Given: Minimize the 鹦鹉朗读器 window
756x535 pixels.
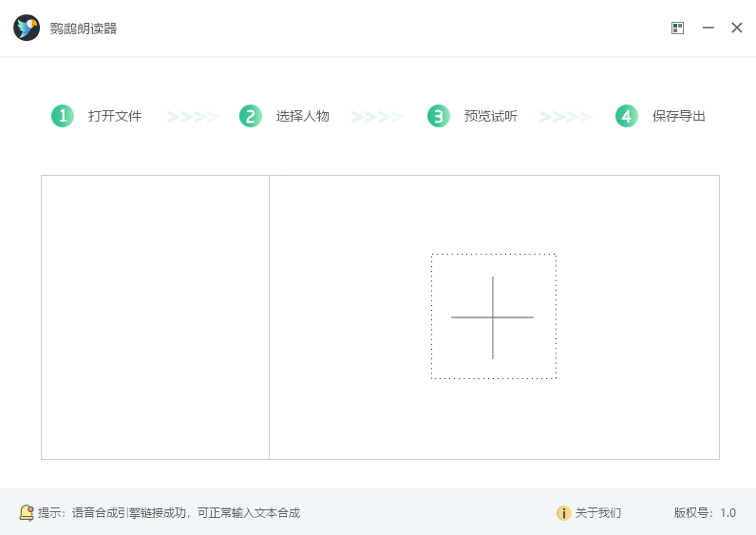Looking at the screenshot, I should click(708, 28).
